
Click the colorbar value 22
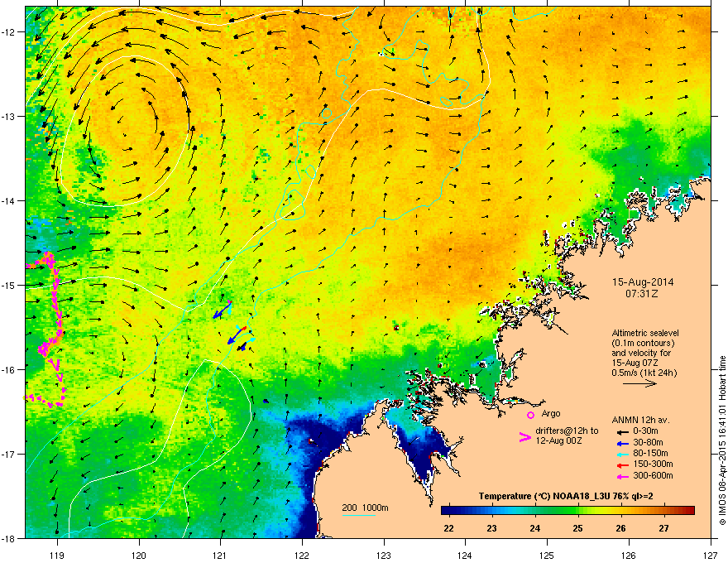pos(448,528)
